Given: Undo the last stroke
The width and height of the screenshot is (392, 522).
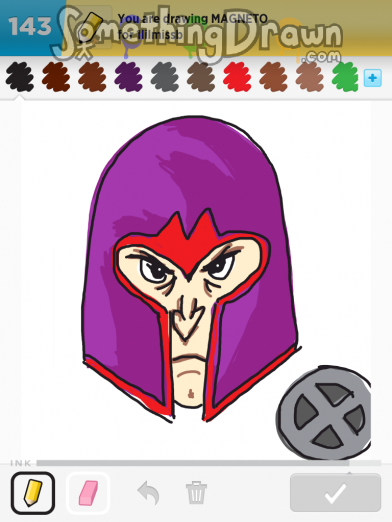Looking at the screenshot, I should (148, 493).
